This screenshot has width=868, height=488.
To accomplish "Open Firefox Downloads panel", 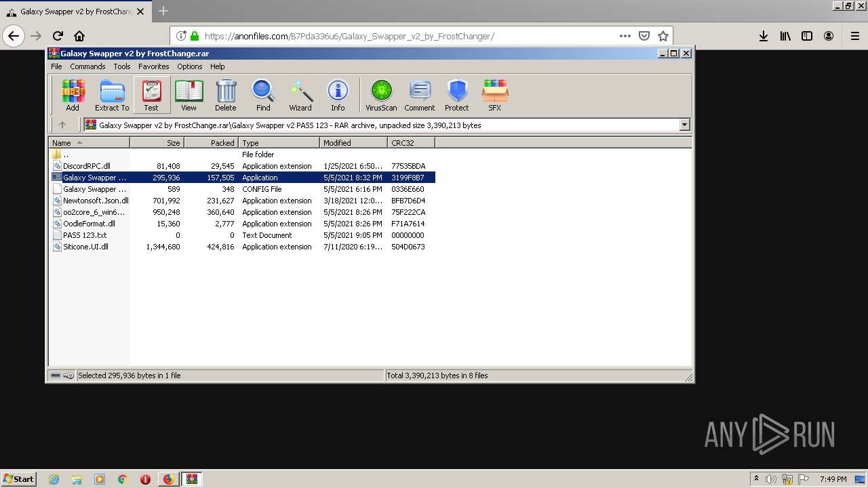I will 764,36.
